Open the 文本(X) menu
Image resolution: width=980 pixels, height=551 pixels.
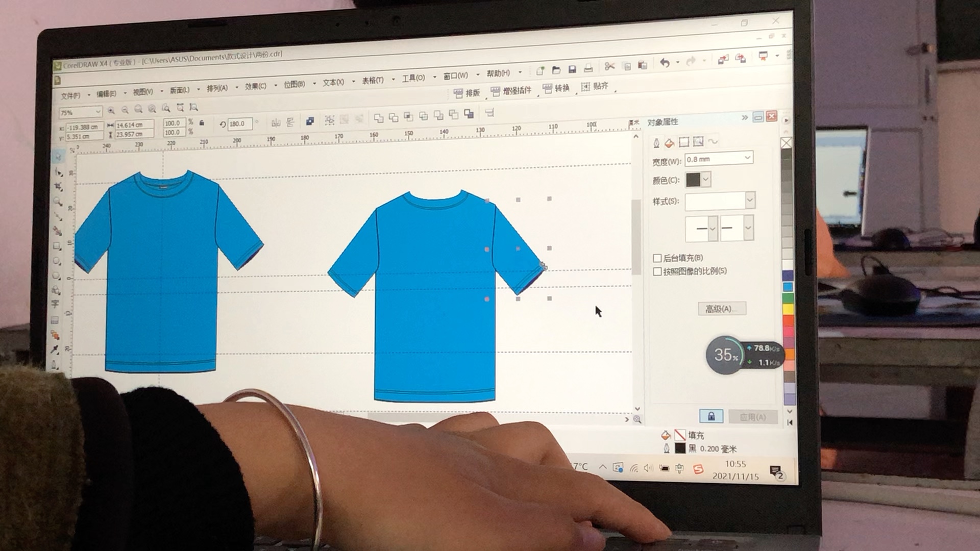point(333,82)
